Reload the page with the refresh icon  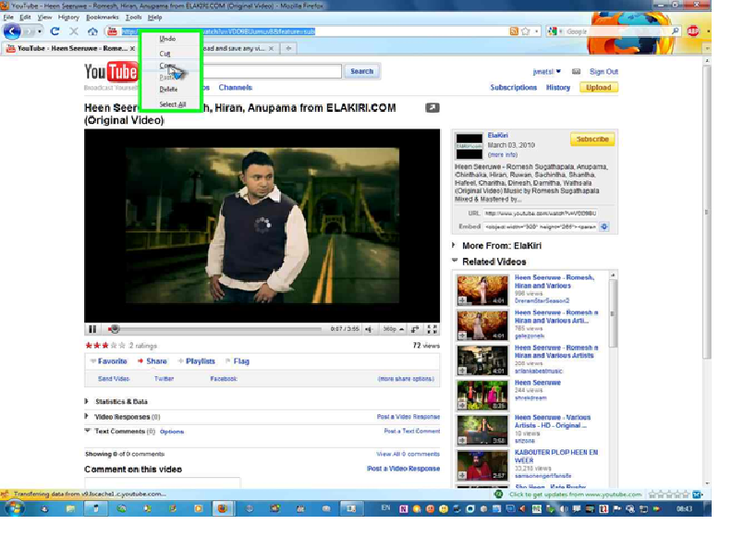point(55,31)
